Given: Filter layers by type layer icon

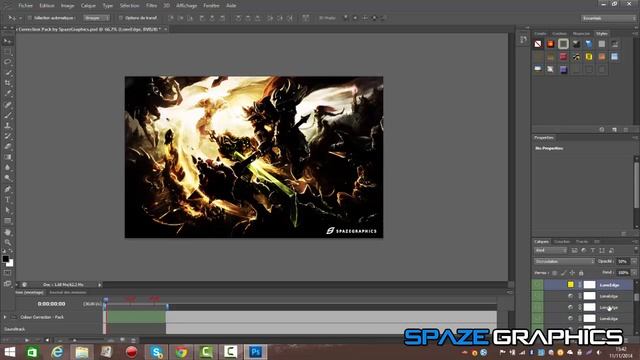Looking at the screenshot, I should [x=593, y=250].
